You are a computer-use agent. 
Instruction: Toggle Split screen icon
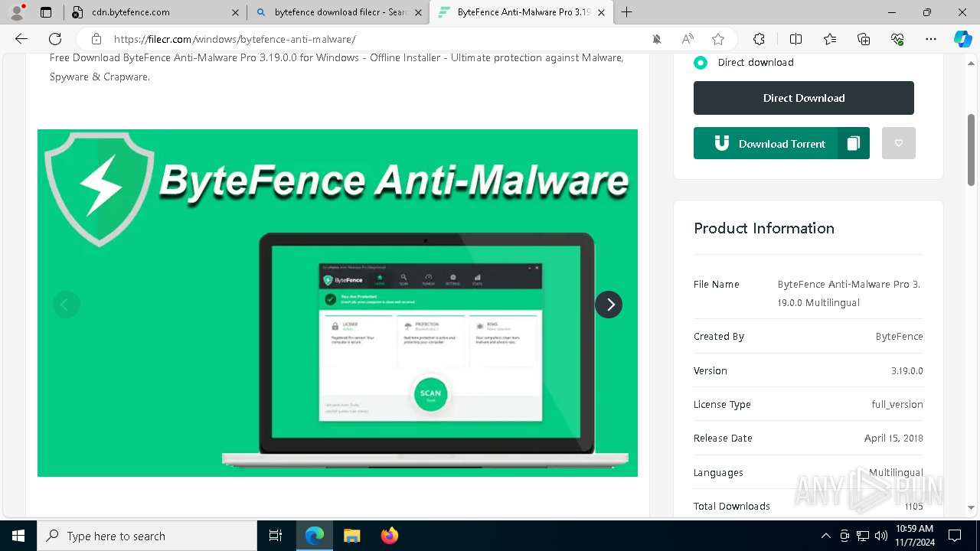coord(795,39)
